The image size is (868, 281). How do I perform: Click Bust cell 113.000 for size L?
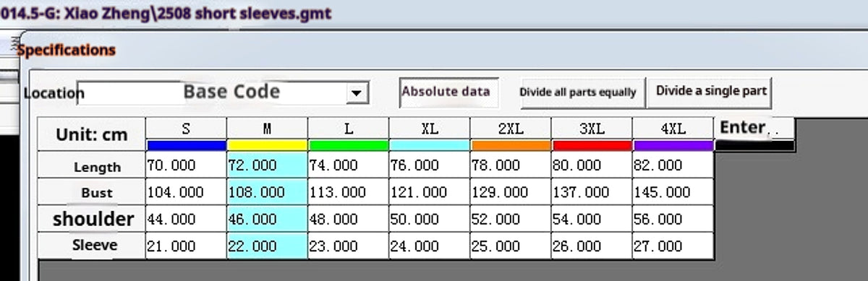348,192
